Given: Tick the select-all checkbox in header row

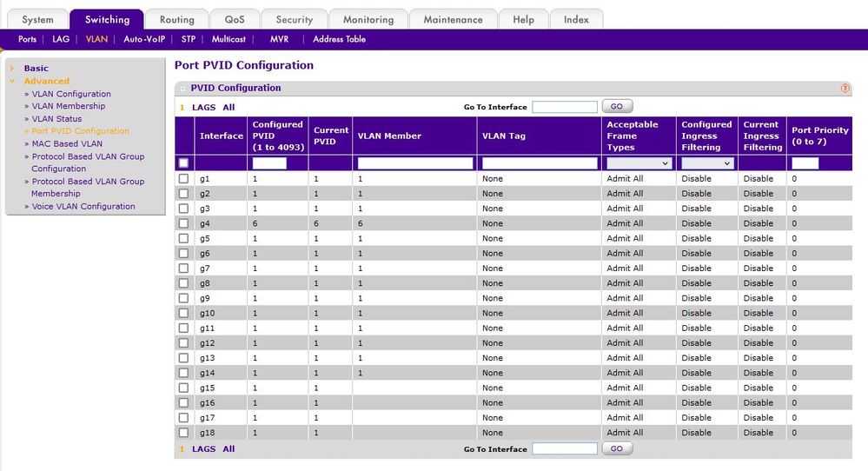Looking at the screenshot, I should coord(183,163).
